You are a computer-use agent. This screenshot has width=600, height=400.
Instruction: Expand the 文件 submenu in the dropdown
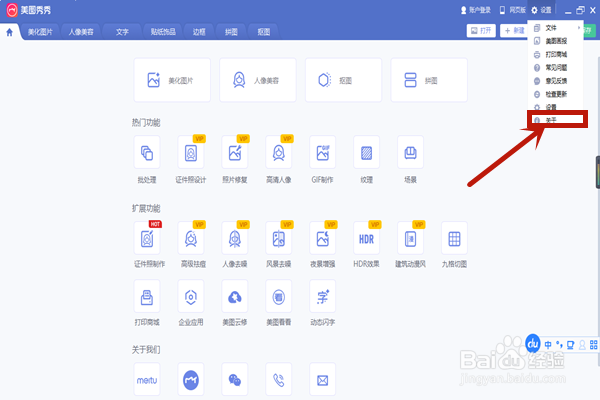point(556,28)
